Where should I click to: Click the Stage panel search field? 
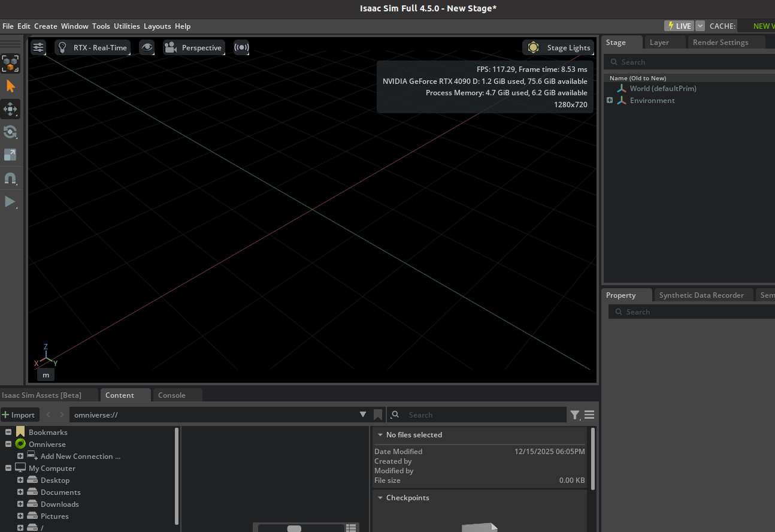[695, 62]
